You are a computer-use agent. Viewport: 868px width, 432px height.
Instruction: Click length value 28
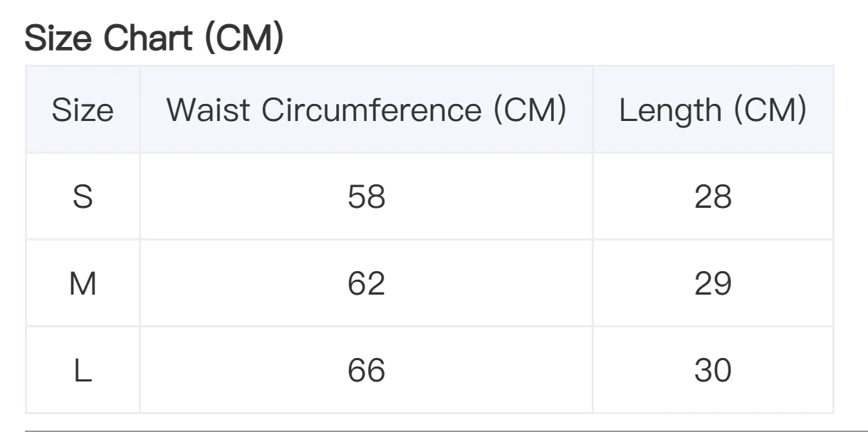tap(713, 196)
